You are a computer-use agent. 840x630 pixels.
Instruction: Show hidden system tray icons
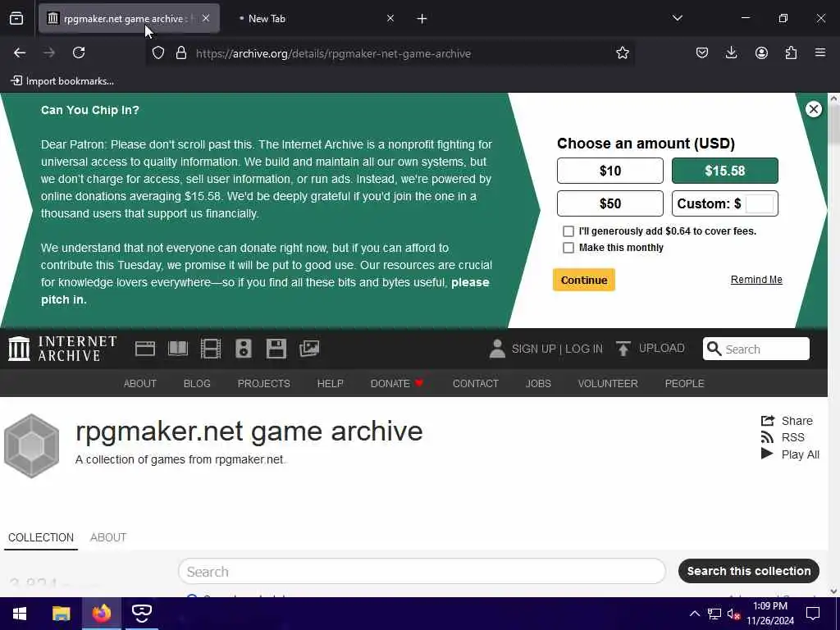pos(694,614)
